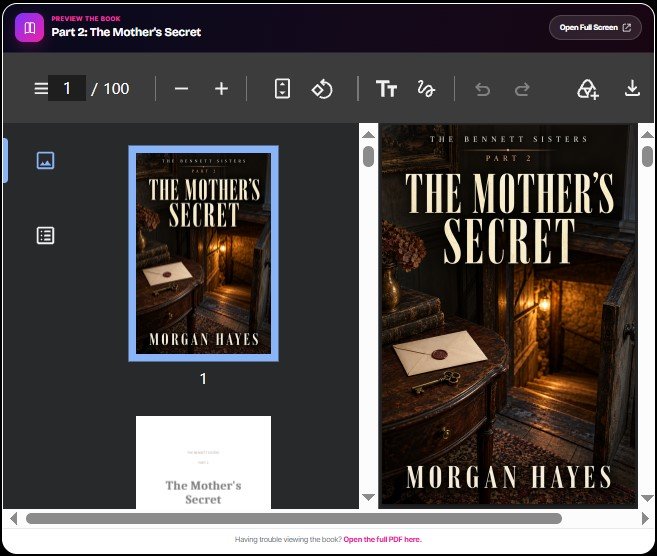657x556 pixels.
Task: Click the '/ 100' total pages text
Action: [x=110, y=88]
